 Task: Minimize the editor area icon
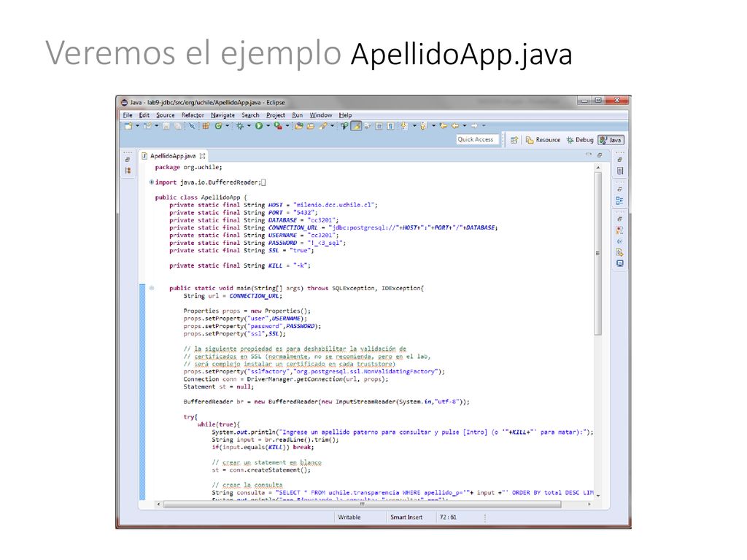point(589,155)
